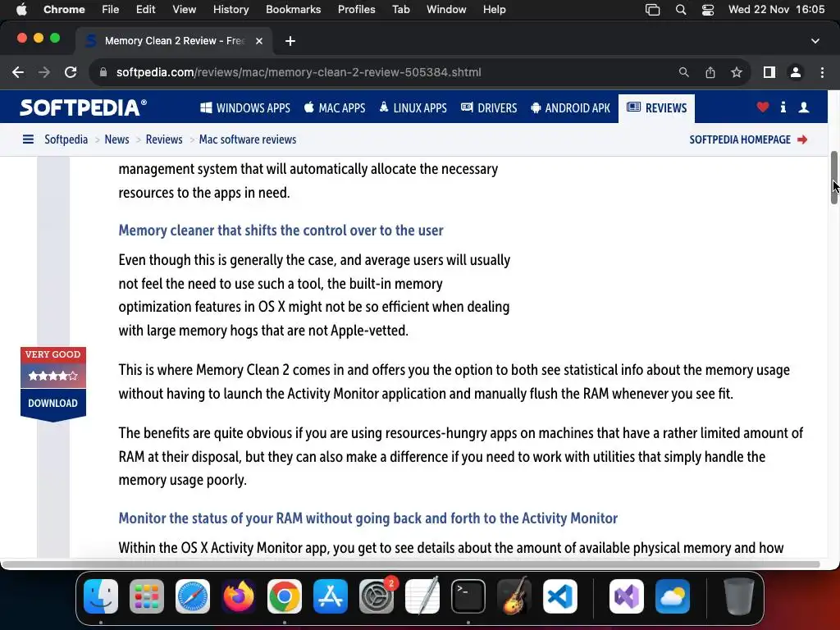Open Spotlight search in menu bar
Screen dimensions: 840x630
[x=681, y=10]
